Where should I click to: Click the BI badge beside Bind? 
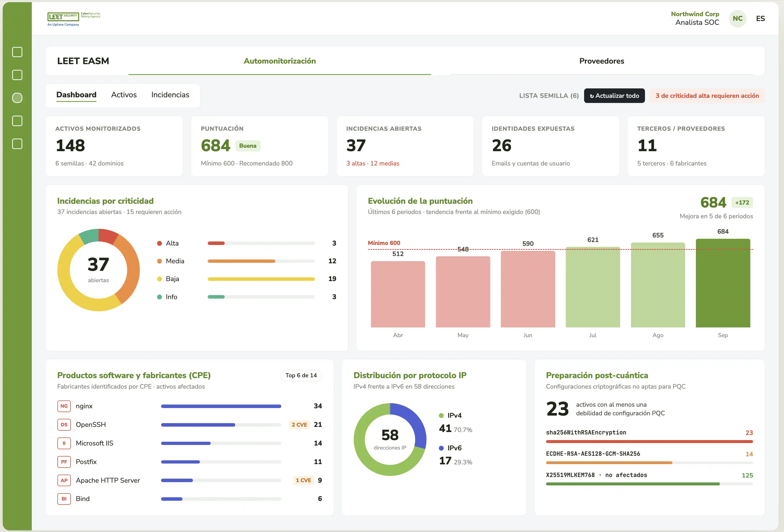64,499
